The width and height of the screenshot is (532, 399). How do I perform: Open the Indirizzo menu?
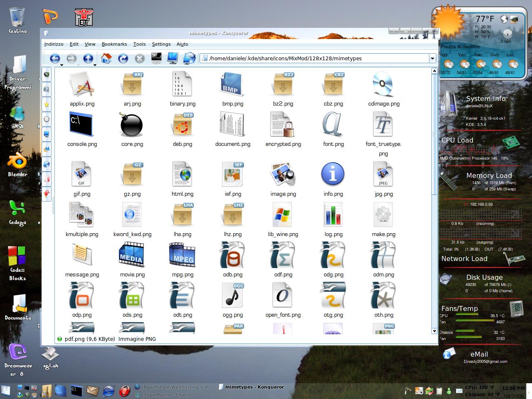[x=54, y=44]
